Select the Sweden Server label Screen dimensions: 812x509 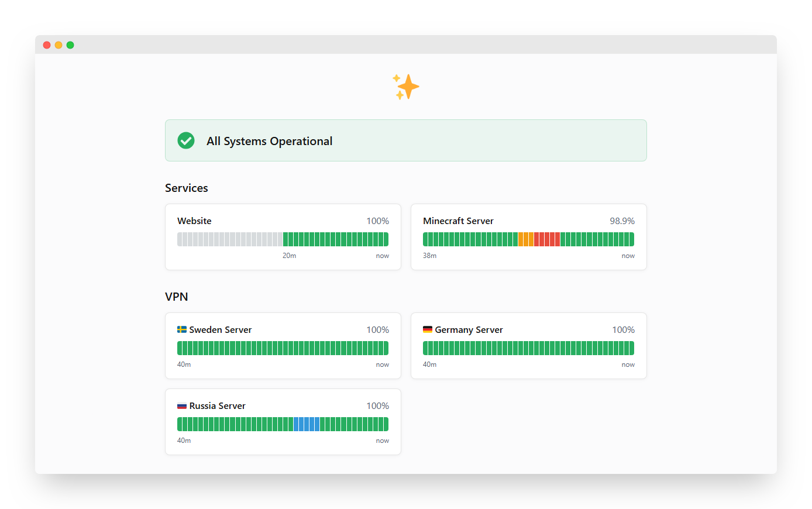[x=220, y=329]
